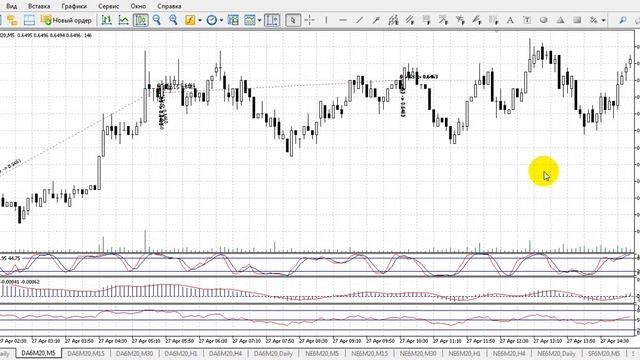The width and height of the screenshot is (640, 360).
Task: Click the MACD histogram indicator subwindow
Action: click(x=318, y=291)
